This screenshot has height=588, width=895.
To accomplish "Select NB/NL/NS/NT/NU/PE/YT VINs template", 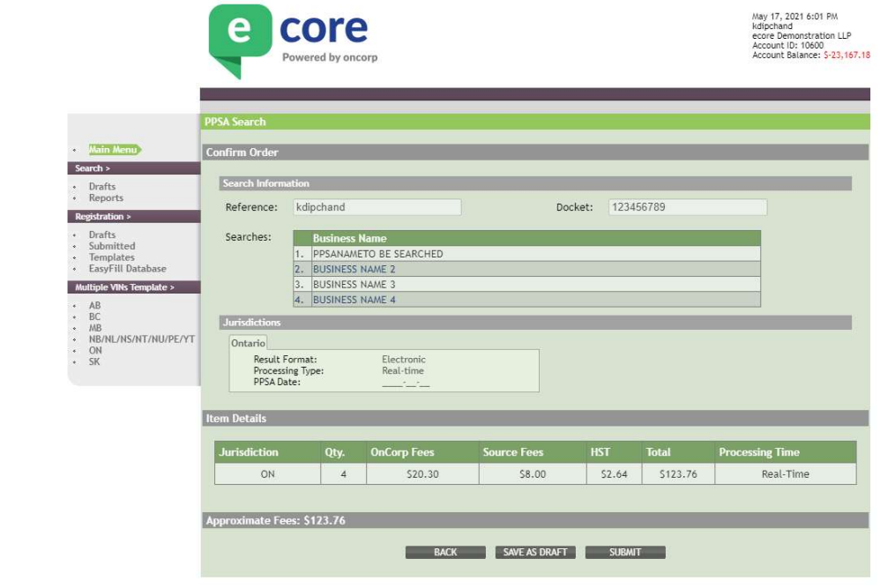I will 142,339.
